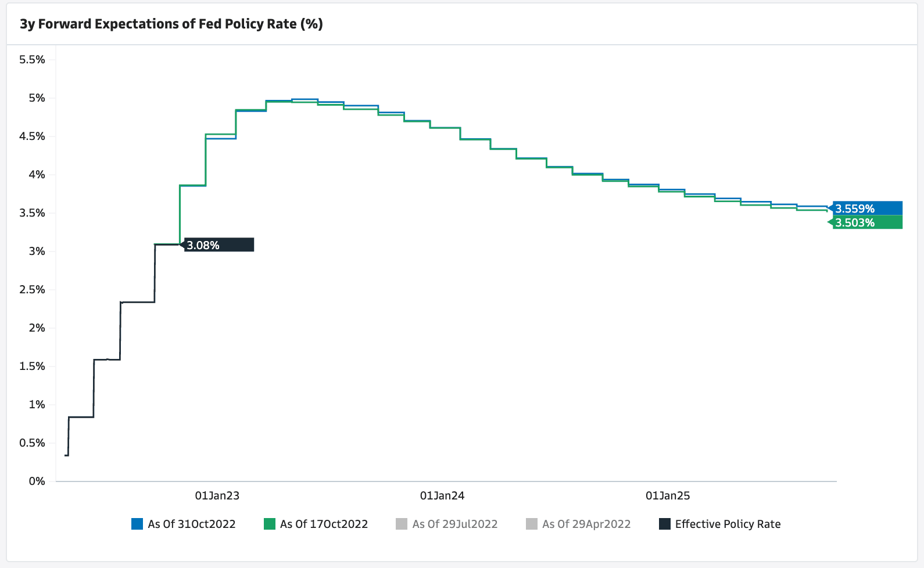Viewport: 924px width, 568px height.
Task: Click the green swatch for As Of 17Oct2022
Action: pyautogui.click(x=270, y=524)
